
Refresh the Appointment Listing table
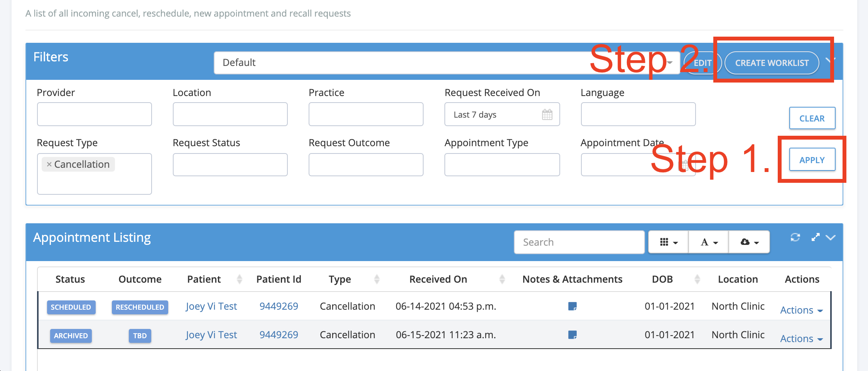[x=795, y=237]
